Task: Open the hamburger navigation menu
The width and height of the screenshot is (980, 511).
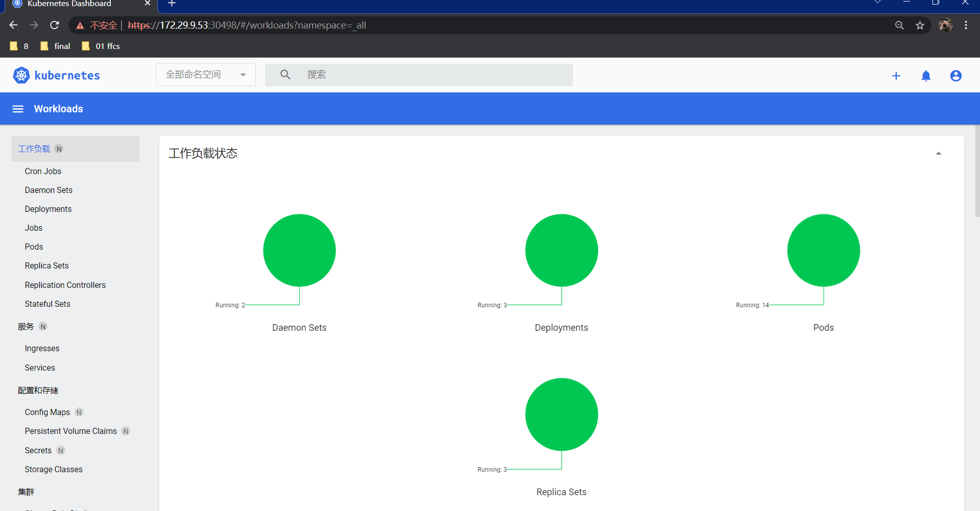Action: pyautogui.click(x=18, y=109)
